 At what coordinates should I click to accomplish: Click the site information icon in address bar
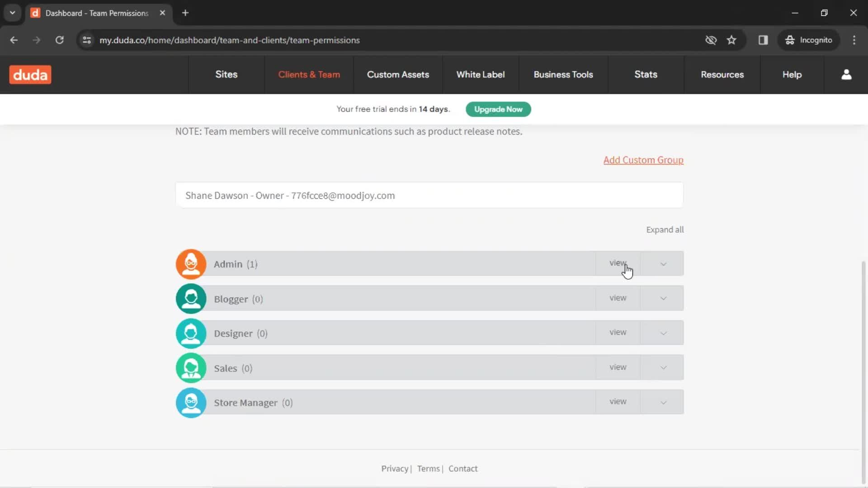(x=87, y=40)
